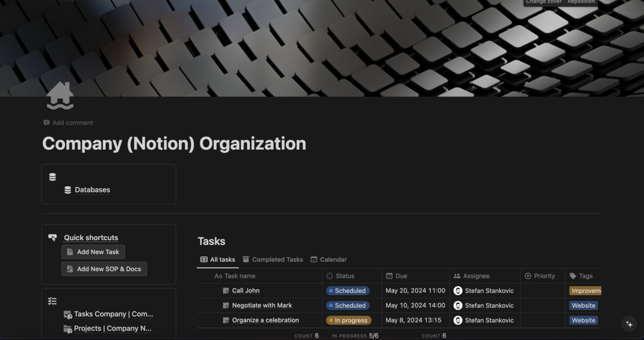Click the small icon beside Databases link
644x340 pixels.
68,190
